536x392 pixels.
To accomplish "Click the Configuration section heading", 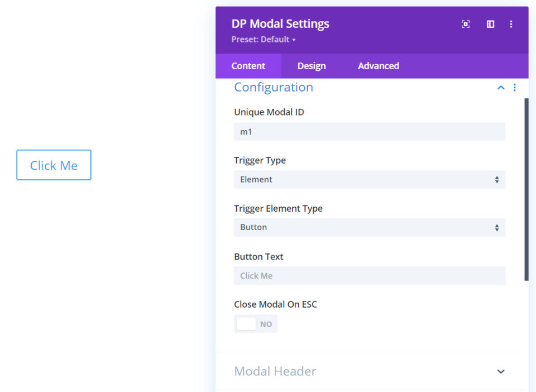I will pos(274,88).
